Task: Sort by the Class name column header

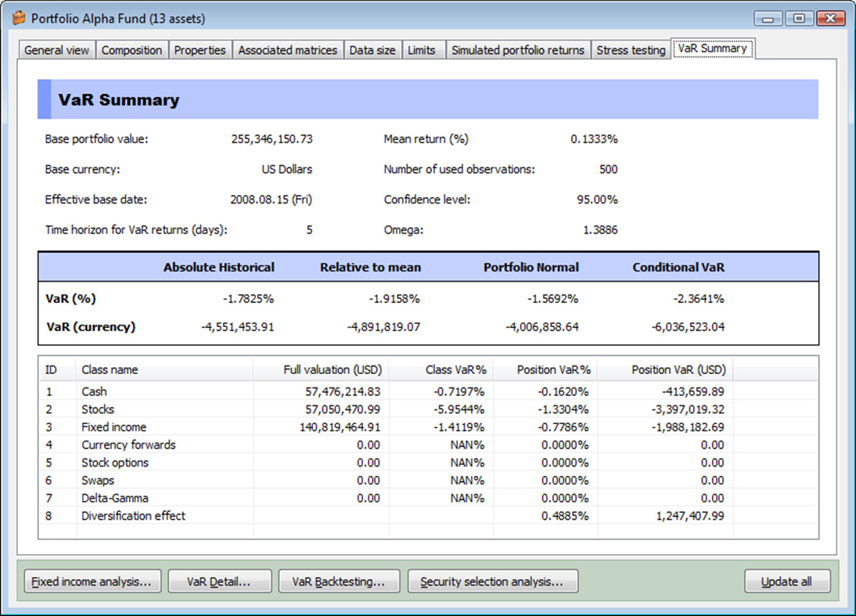Action: tap(164, 369)
